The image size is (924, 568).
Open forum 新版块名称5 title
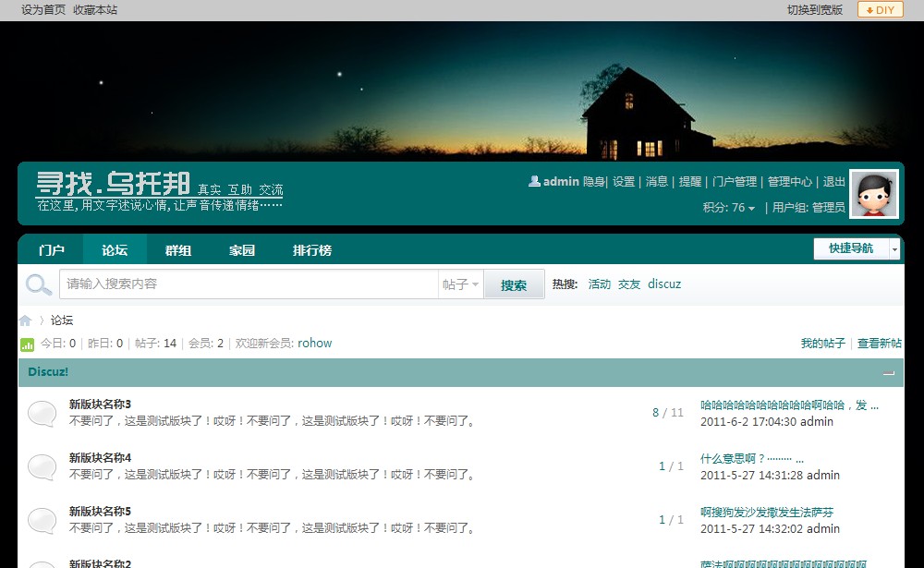click(100, 512)
